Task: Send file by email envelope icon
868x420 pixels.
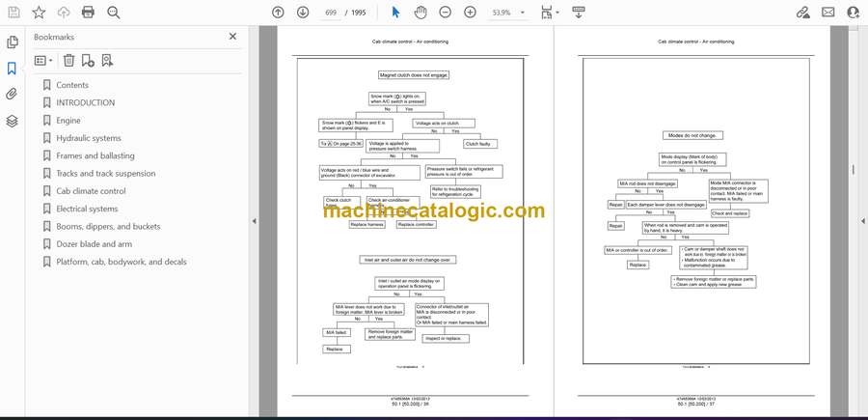Action: coord(828,13)
